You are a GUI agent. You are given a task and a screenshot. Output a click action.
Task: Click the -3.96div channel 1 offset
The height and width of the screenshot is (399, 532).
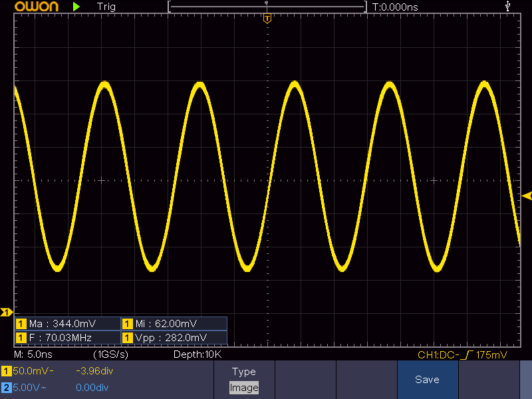click(94, 371)
